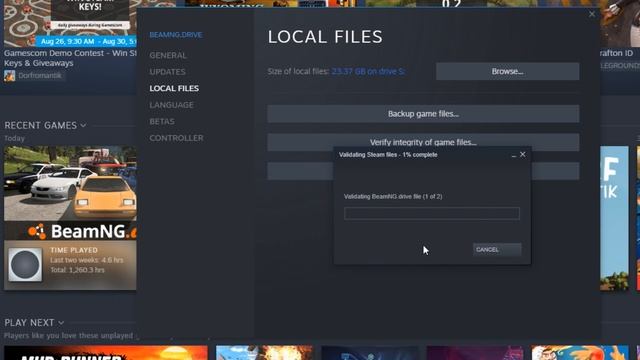Click the 'Validating BeamNG.drive file (1 of 2)' text

point(393,196)
